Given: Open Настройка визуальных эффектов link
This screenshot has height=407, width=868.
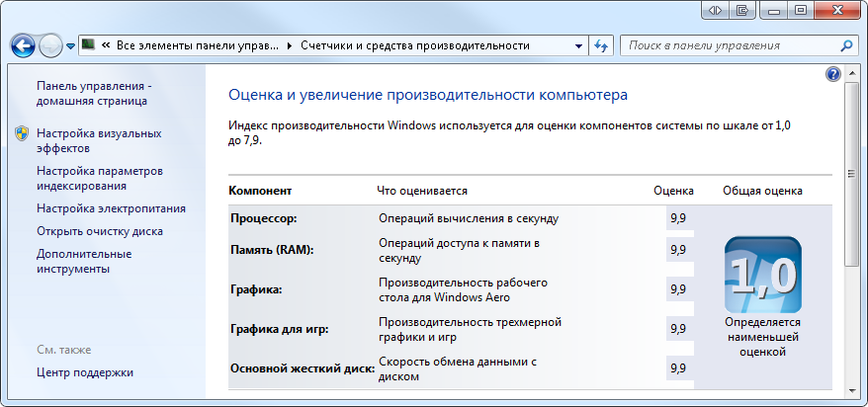Looking at the screenshot, I should (99, 141).
